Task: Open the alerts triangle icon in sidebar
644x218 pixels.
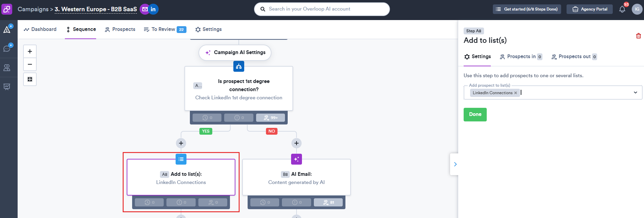Action: tap(7, 30)
